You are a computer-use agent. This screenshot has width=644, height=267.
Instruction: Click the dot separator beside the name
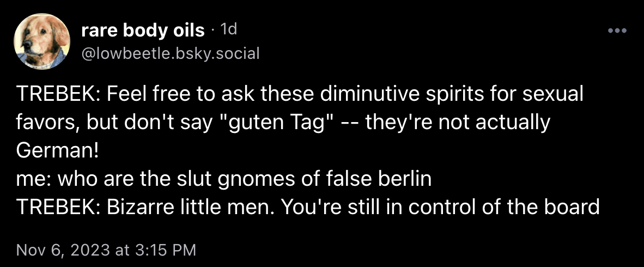point(213,31)
